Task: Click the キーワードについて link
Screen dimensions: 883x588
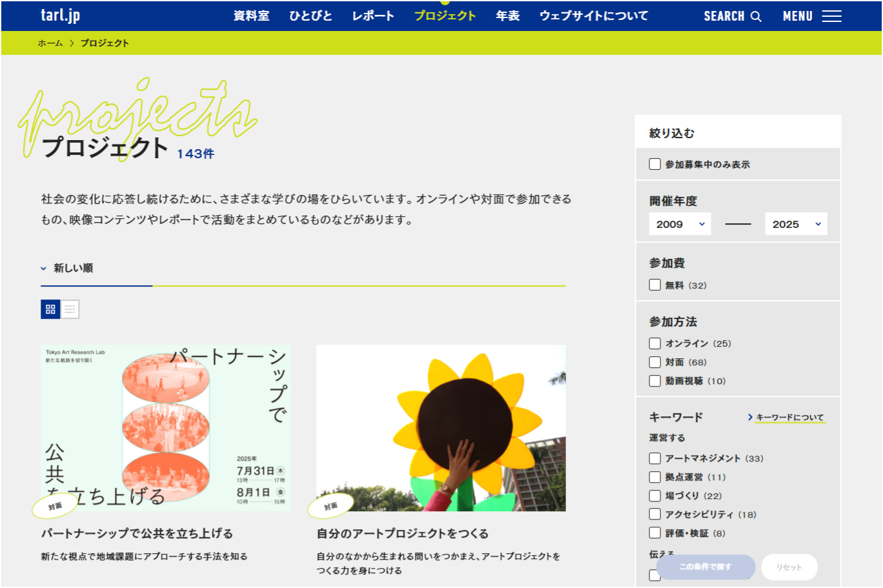Action: tap(789, 418)
